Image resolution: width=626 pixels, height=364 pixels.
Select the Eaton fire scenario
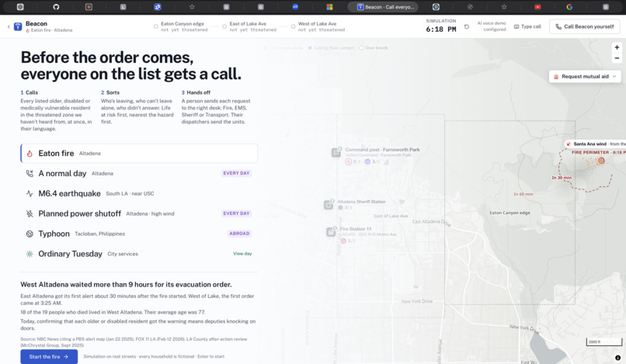[x=139, y=153]
